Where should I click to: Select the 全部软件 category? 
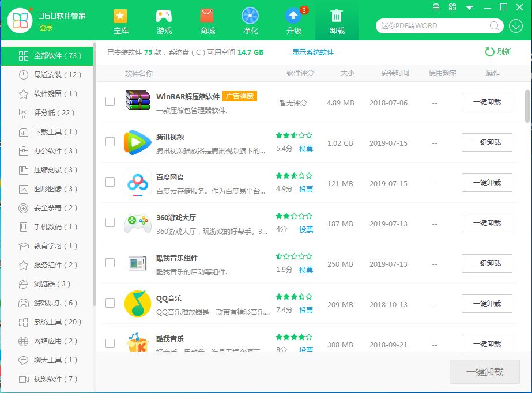click(x=47, y=56)
